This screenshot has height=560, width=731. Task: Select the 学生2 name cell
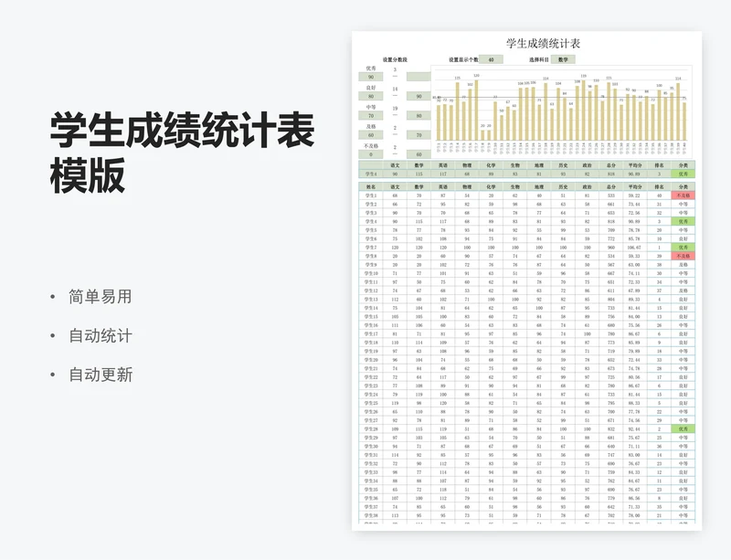(371, 205)
